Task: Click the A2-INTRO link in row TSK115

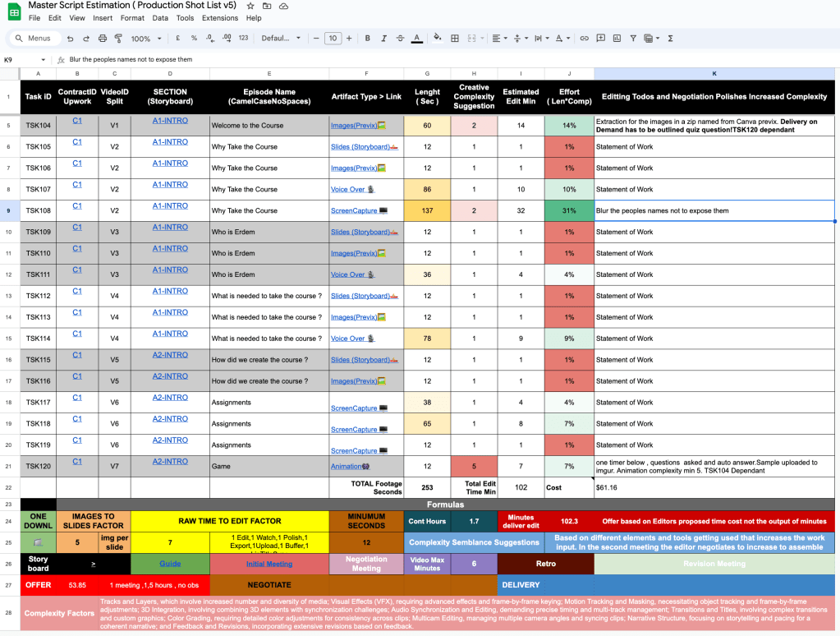Action: click(170, 355)
